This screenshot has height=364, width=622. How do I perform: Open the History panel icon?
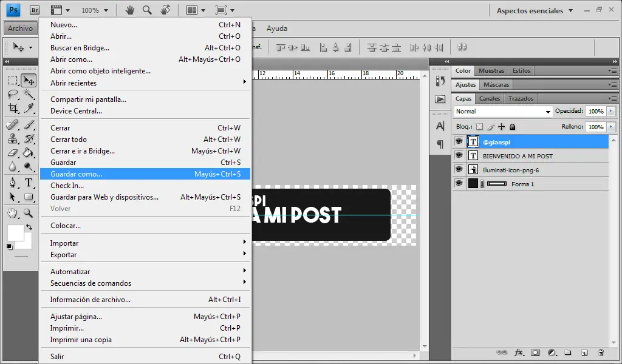pyautogui.click(x=440, y=81)
